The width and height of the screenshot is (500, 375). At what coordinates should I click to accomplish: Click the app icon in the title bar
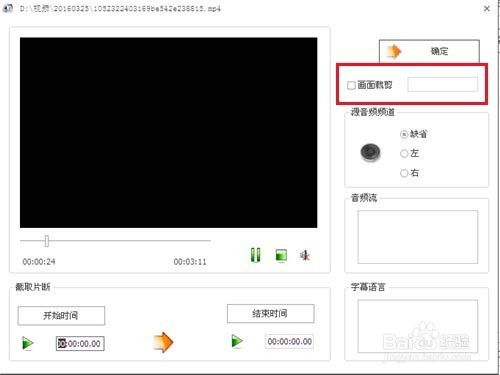[x=7, y=8]
